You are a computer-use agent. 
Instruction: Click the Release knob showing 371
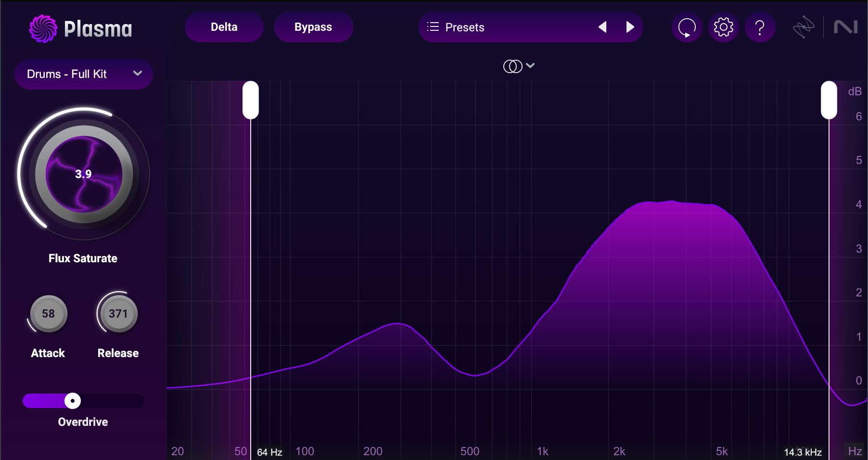point(118,314)
